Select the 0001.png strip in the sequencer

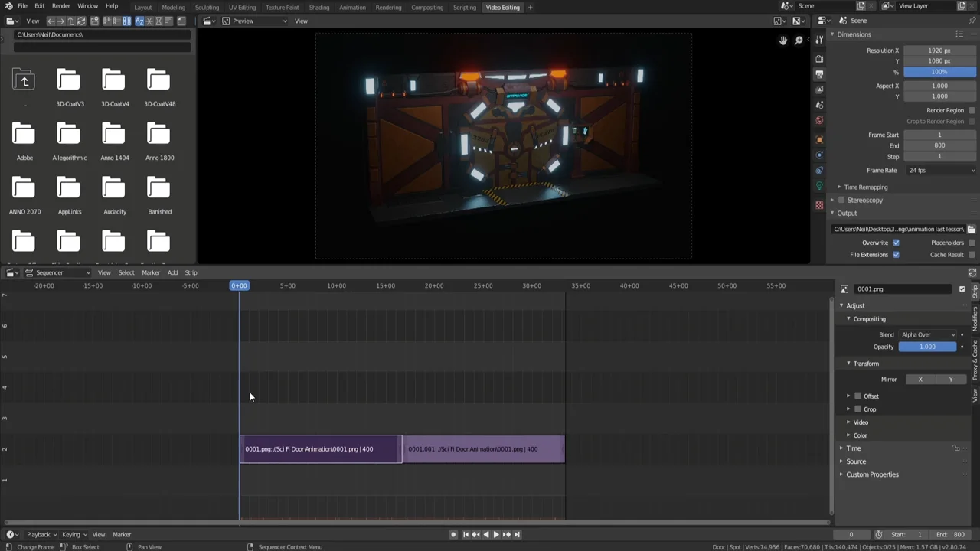click(320, 449)
